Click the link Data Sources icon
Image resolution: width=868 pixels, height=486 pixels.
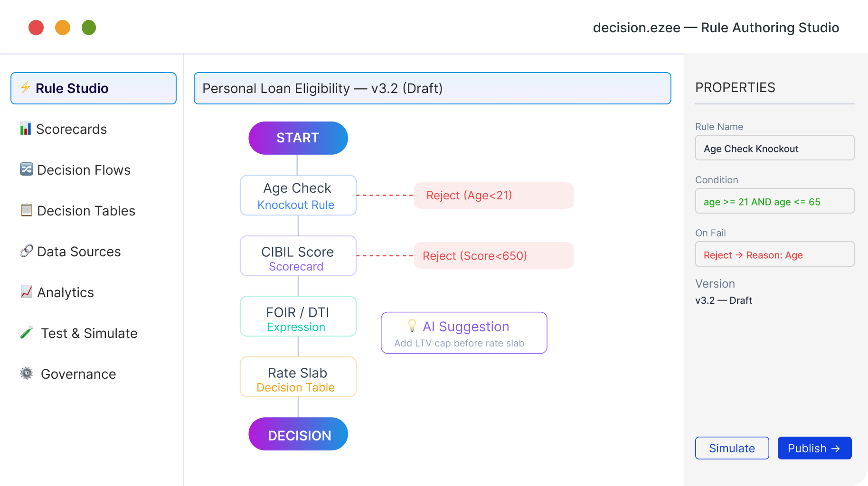27,251
